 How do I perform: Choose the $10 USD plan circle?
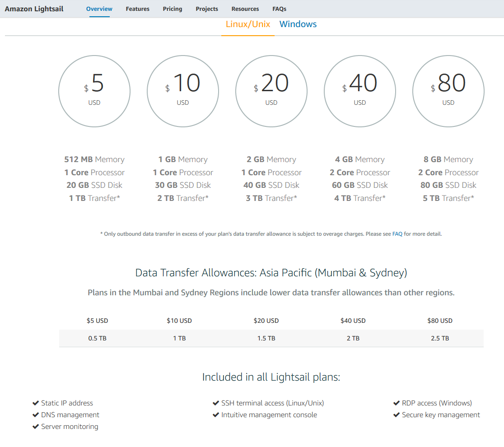(x=183, y=92)
